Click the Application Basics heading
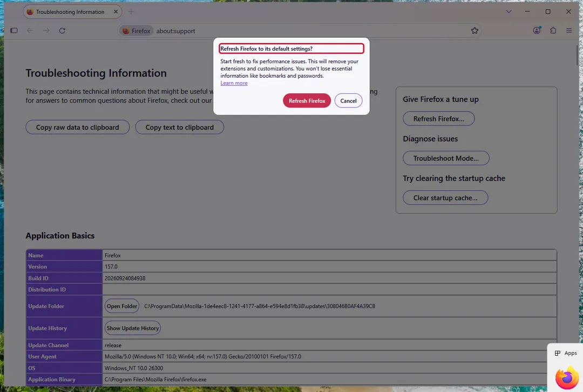 click(x=60, y=236)
